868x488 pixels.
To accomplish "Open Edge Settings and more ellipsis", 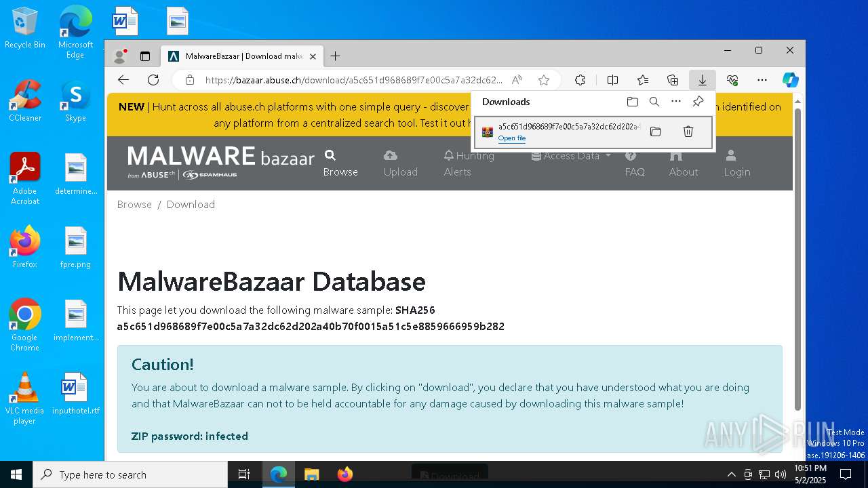I will [762, 80].
